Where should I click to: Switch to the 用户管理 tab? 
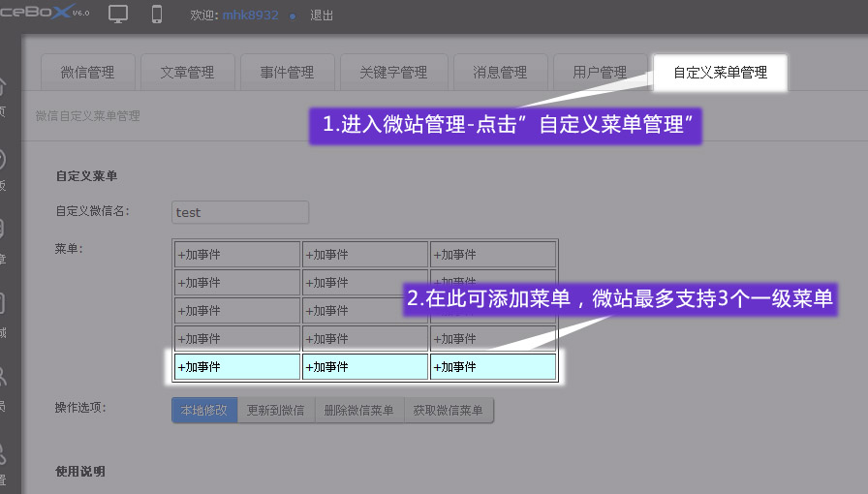pyautogui.click(x=600, y=73)
